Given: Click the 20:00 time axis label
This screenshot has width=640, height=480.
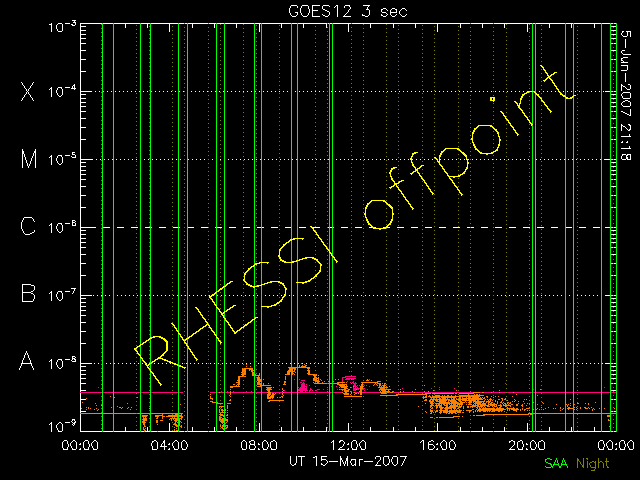Looking at the screenshot, I should point(527,445).
